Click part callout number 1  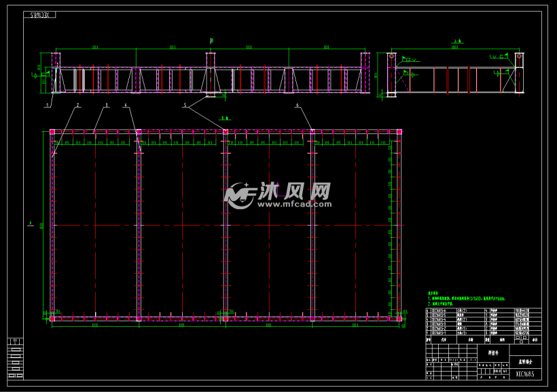(x=48, y=105)
